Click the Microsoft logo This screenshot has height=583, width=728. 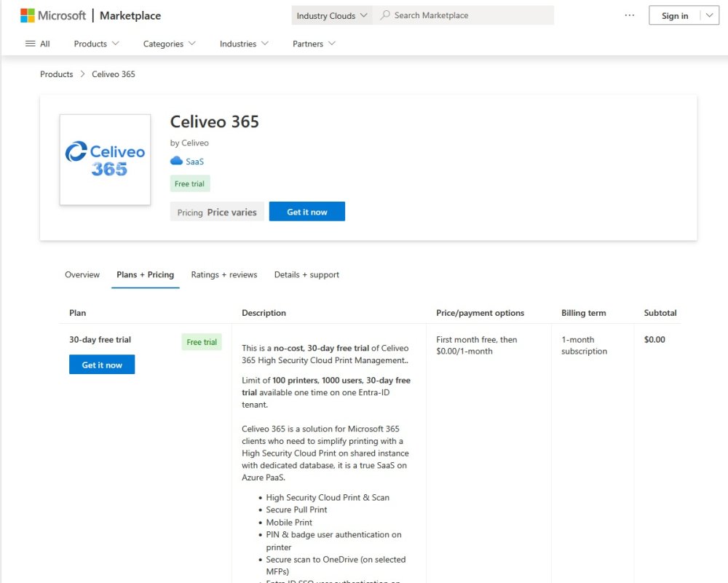(x=53, y=15)
